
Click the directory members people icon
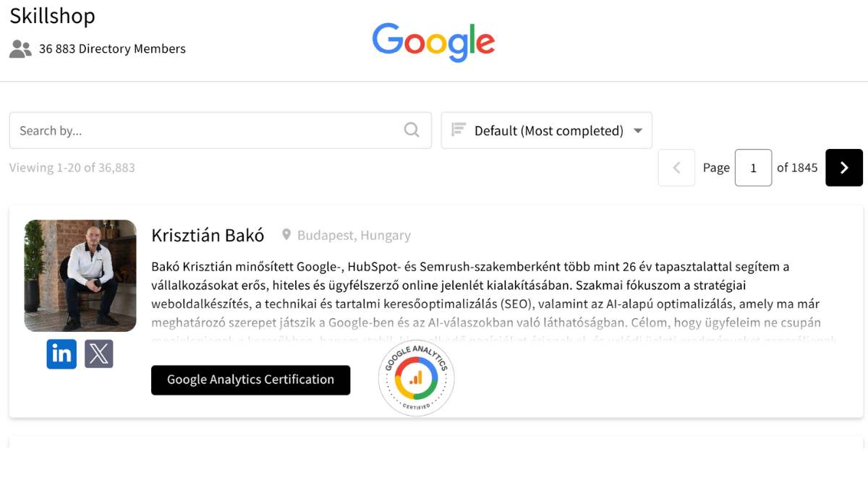point(20,48)
